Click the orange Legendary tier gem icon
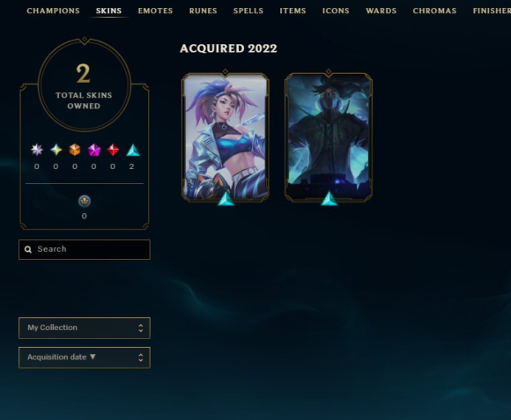Screen dimensions: 511x420 [75, 150]
